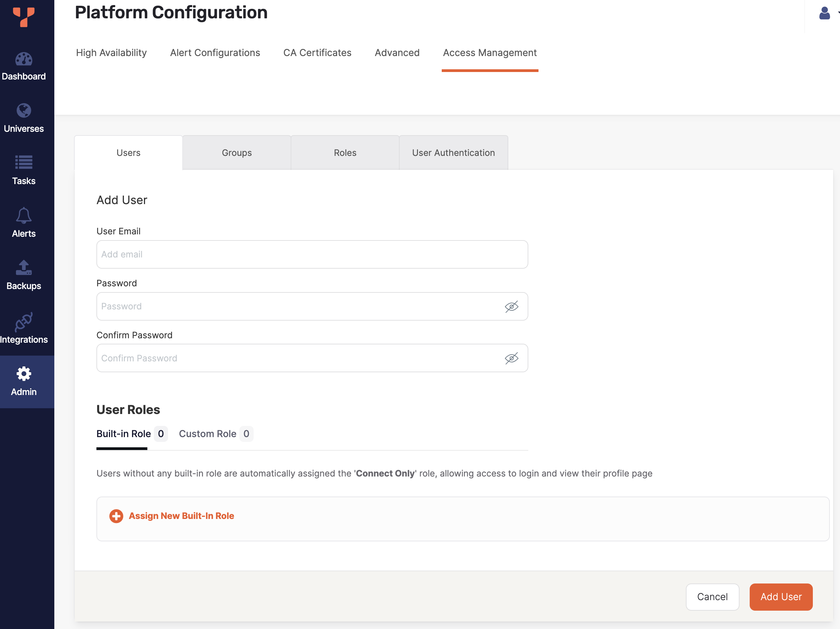This screenshot has height=629, width=840.
Task: Switch to the User Authentication tab
Action: coord(453,153)
